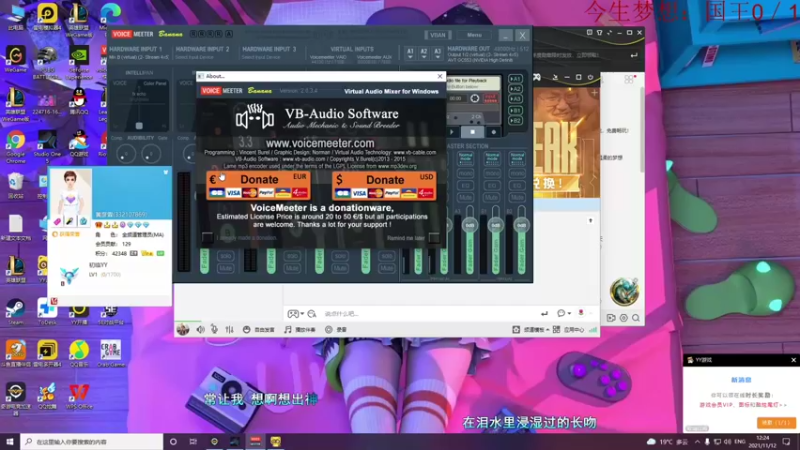This screenshot has width=800, height=450.
Task: Open the Voicemeeter Menu button
Action: [x=474, y=35]
